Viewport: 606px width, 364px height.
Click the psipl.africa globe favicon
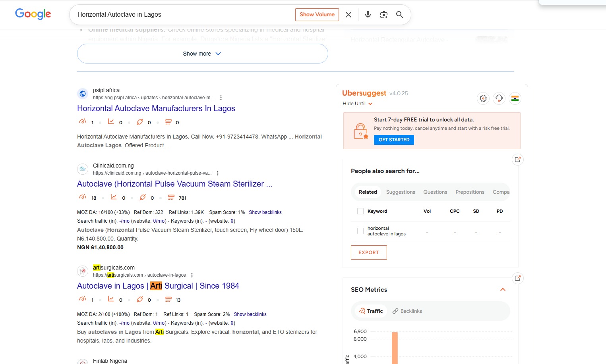point(83,94)
